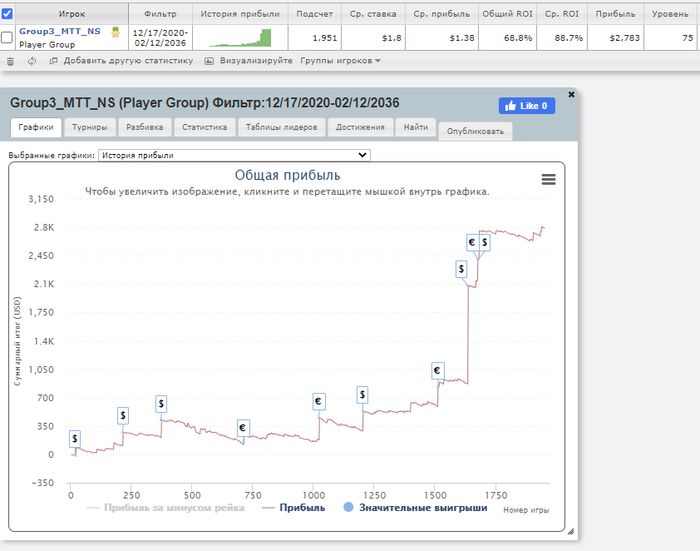
Task: Switch to the Графики tab
Action: click(x=36, y=127)
